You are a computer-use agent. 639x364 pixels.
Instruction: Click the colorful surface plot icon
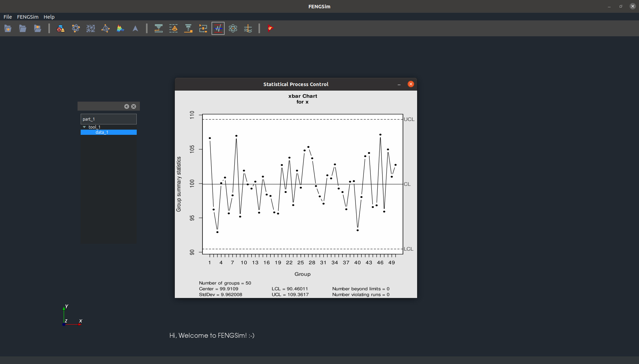tap(120, 29)
